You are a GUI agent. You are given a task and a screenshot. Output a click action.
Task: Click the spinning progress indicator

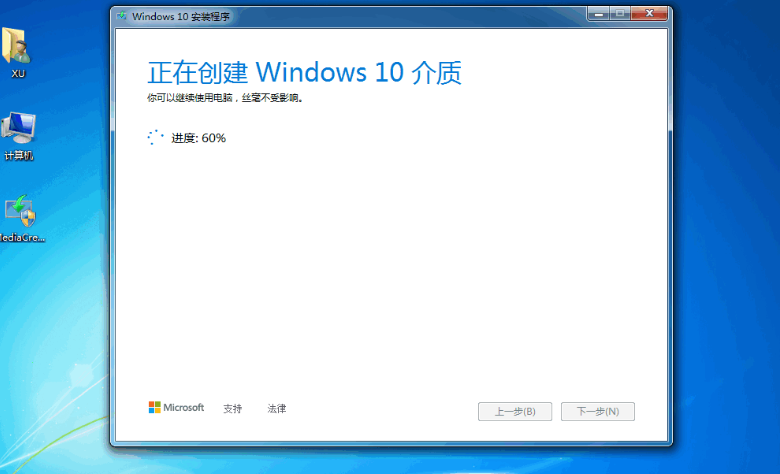pos(155,138)
